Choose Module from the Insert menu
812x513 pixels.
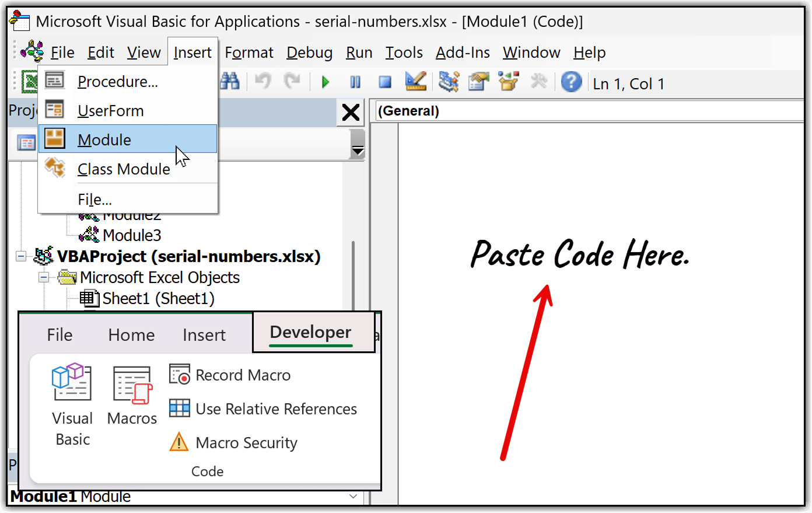click(105, 140)
